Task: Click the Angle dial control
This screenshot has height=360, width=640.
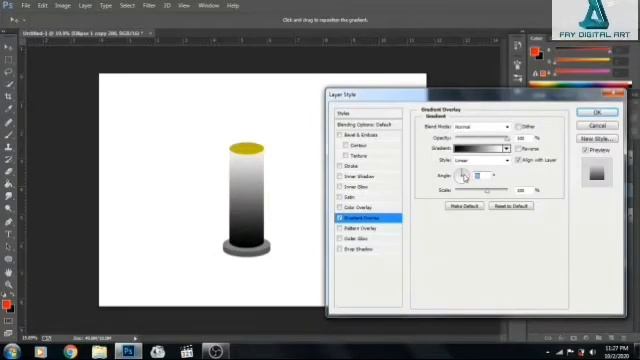Action: point(462,176)
